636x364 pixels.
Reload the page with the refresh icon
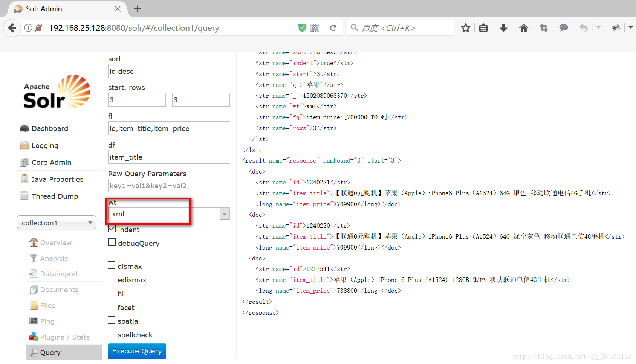coord(333,28)
